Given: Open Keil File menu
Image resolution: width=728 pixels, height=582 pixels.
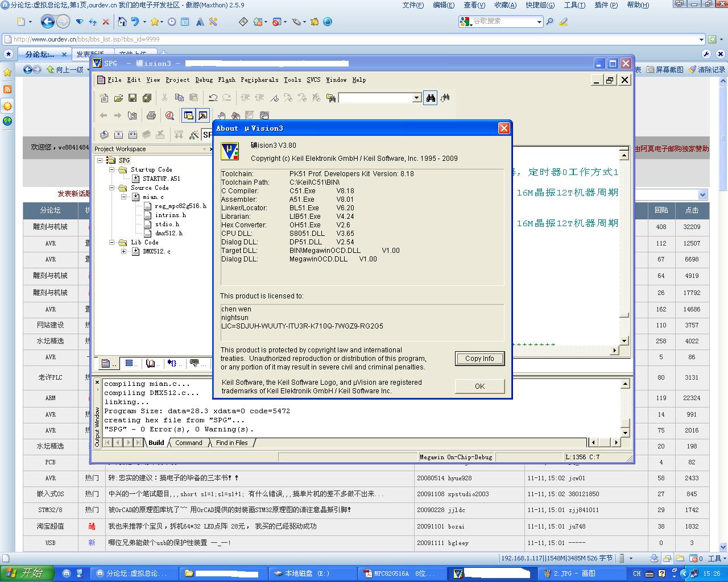Looking at the screenshot, I should (x=114, y=80).
